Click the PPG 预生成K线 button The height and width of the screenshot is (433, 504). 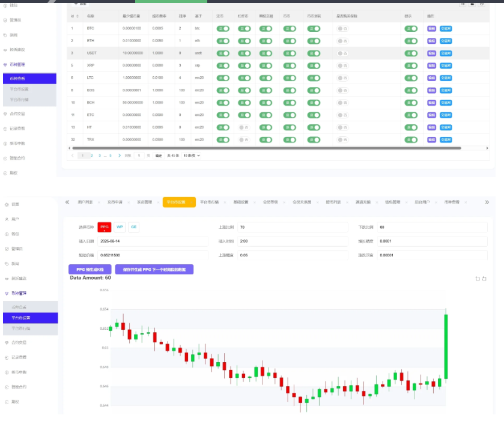90,270
